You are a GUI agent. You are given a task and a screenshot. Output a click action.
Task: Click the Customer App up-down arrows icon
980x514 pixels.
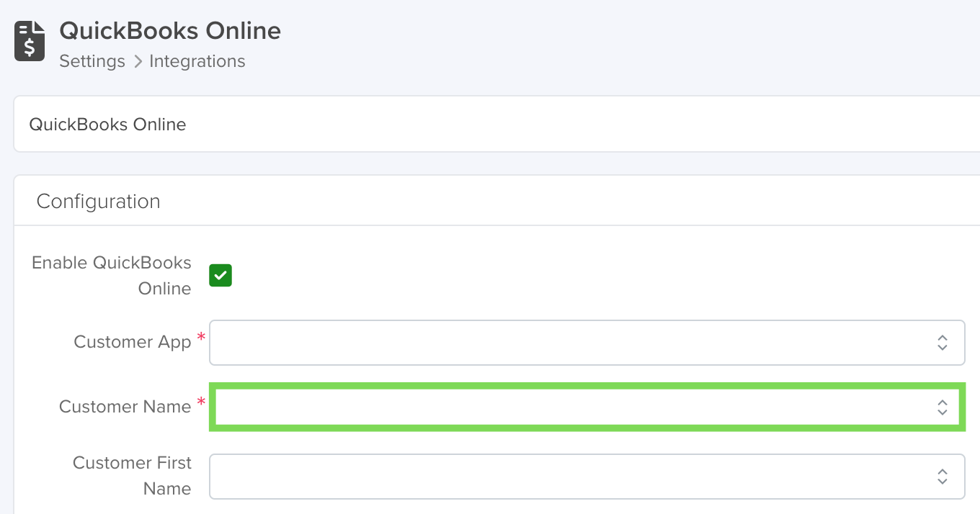coord(942,343)
